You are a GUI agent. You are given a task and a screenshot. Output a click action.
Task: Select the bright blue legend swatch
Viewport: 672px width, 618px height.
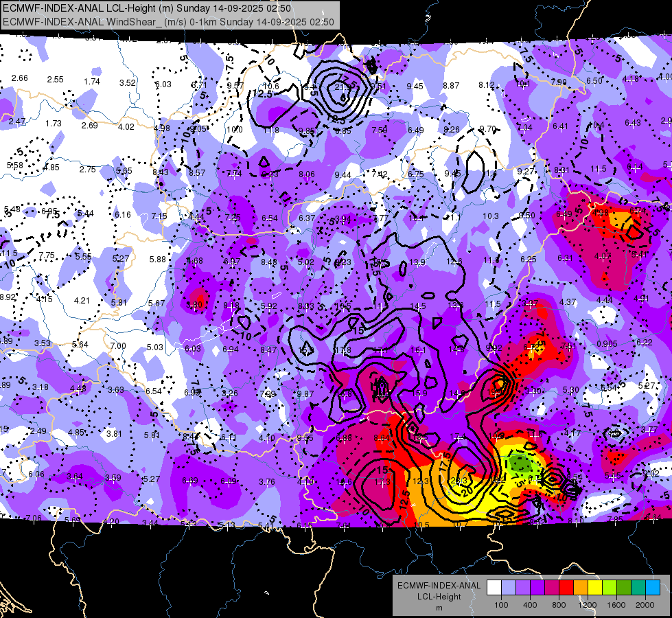point(653,588)
